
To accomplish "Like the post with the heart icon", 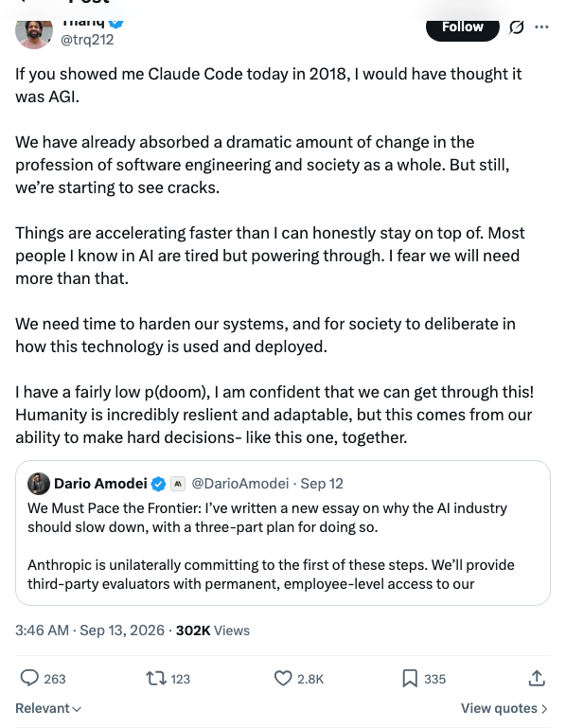I will pyautogui.click(x=283, y=679).
